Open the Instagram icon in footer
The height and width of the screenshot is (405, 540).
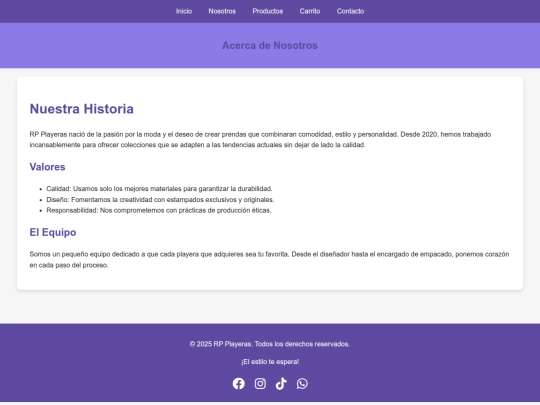coord(260,383)
